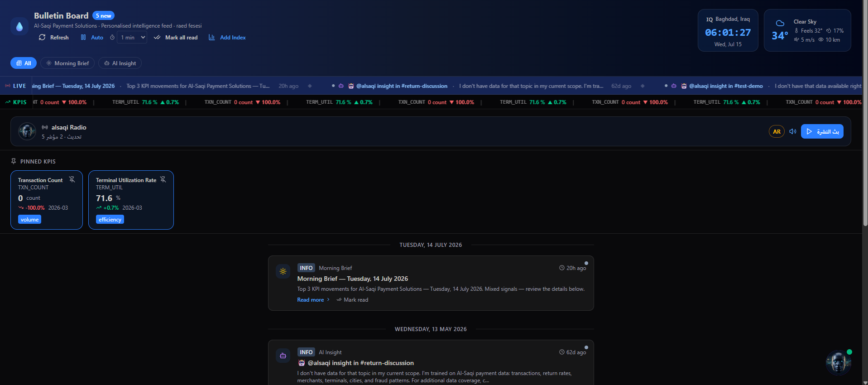Open the floating assistant avatar
868x385 pixels.
[x=838, y=362]
